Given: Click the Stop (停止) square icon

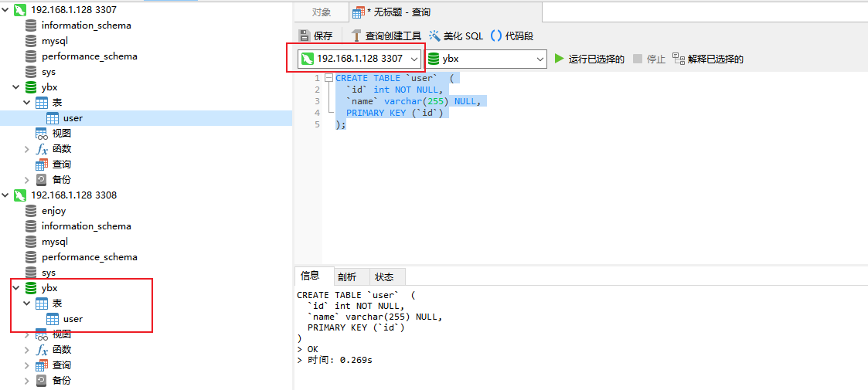Looking at the screenshot, I should pos(638,59).
